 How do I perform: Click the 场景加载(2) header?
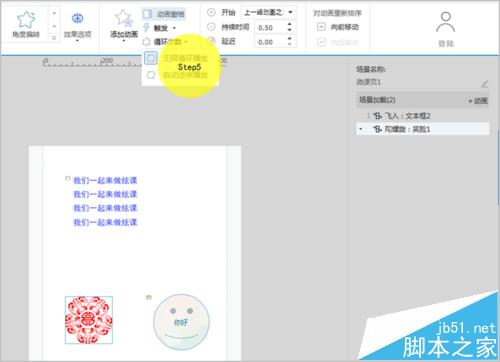tap(422, 100)
